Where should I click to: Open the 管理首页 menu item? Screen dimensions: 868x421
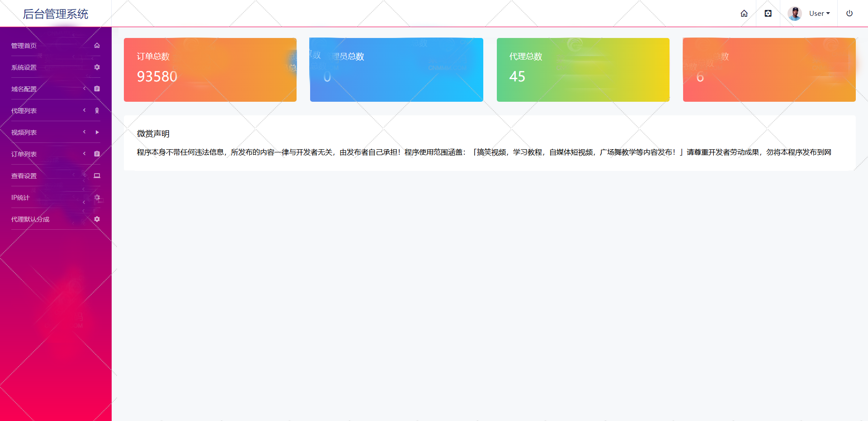tap(24, 46)
